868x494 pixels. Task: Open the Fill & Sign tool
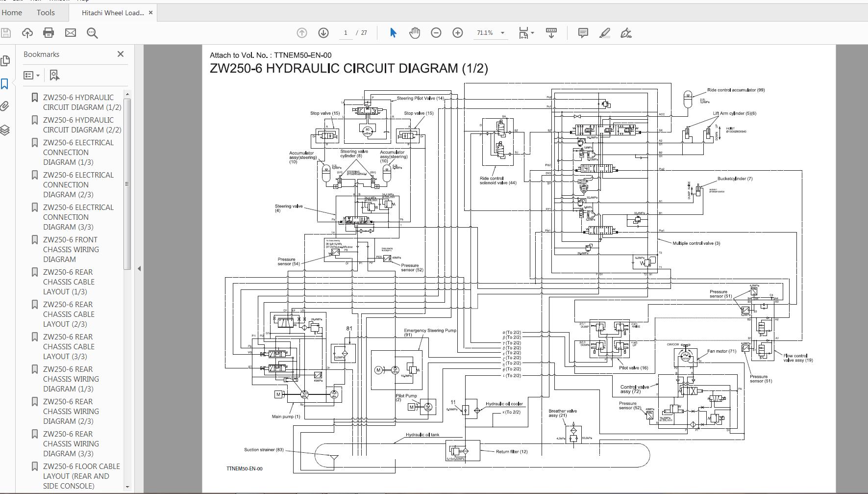coord(626,32)
